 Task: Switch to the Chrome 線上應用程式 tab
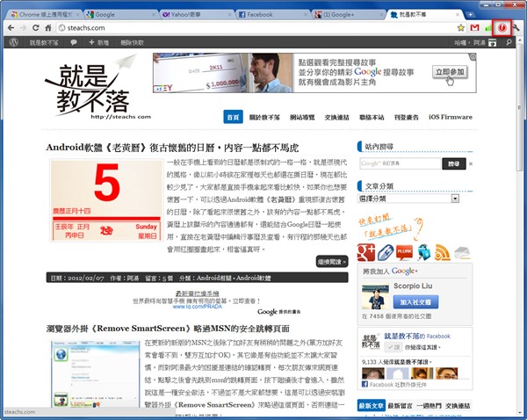(46, 14)
